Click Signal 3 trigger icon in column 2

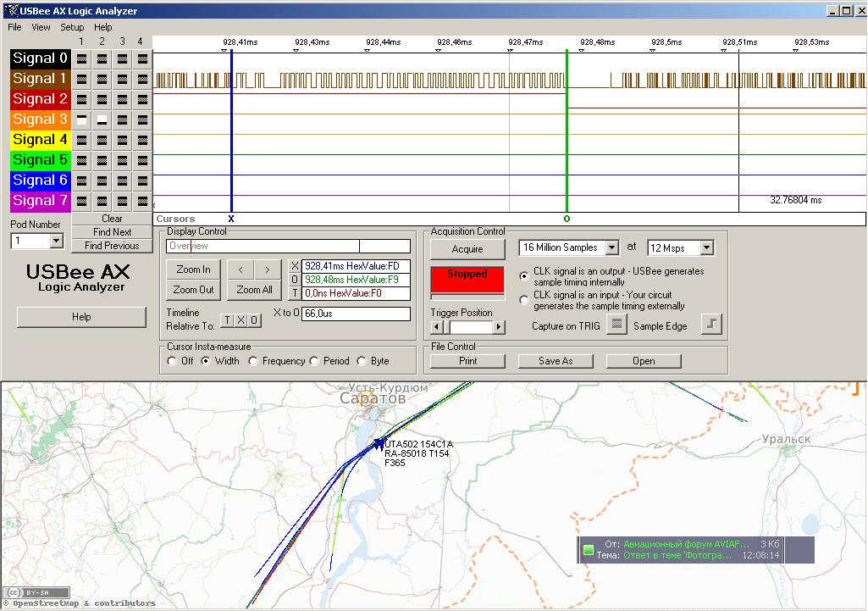click(102, 119)
